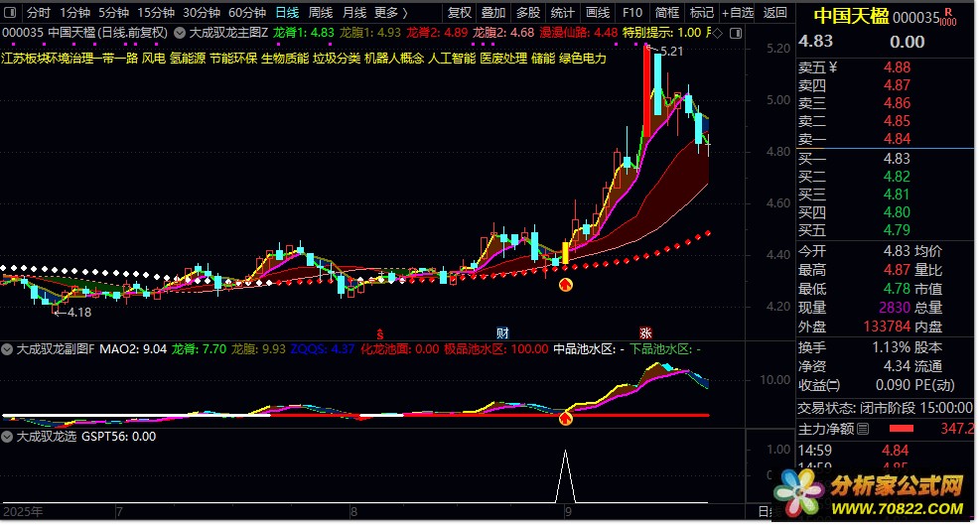Click the 买五 price 4.79
The height and width of the screenshot is (525, 980).
coord(897,230)
